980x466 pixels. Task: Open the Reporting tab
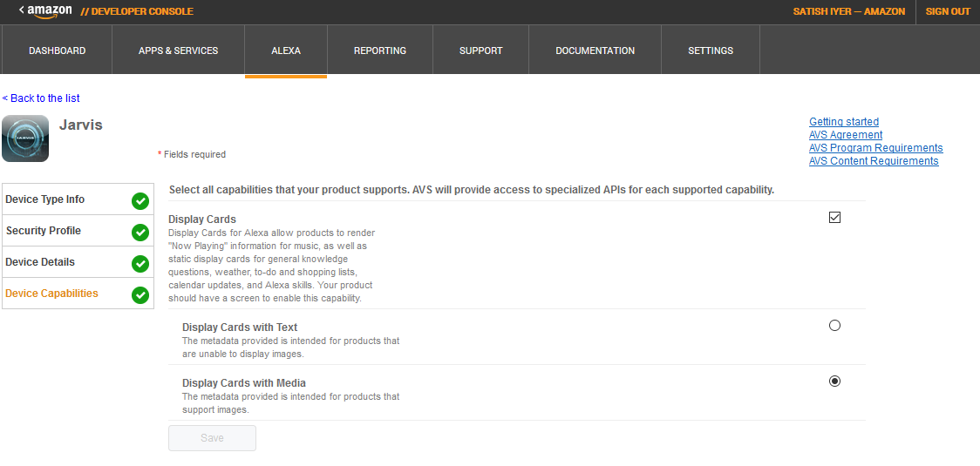380,51
